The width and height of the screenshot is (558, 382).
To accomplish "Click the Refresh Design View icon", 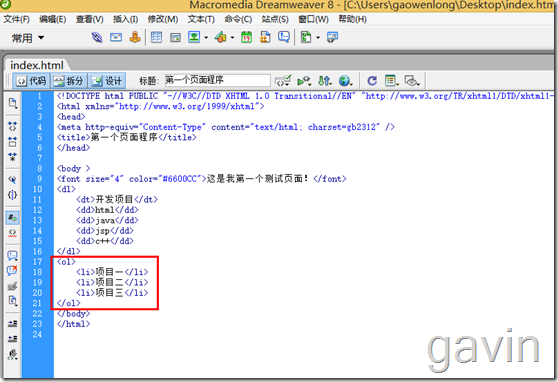I will point(372,81).
